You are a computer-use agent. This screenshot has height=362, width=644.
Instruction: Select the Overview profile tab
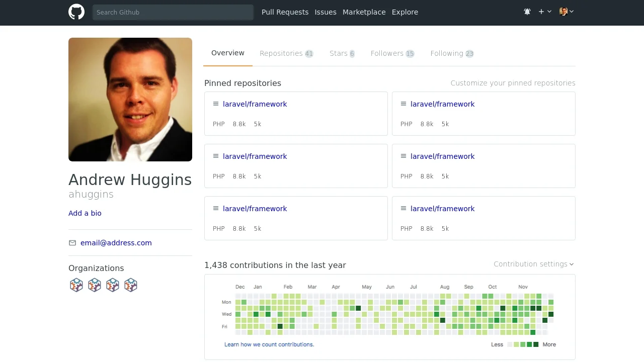point(228,53)
